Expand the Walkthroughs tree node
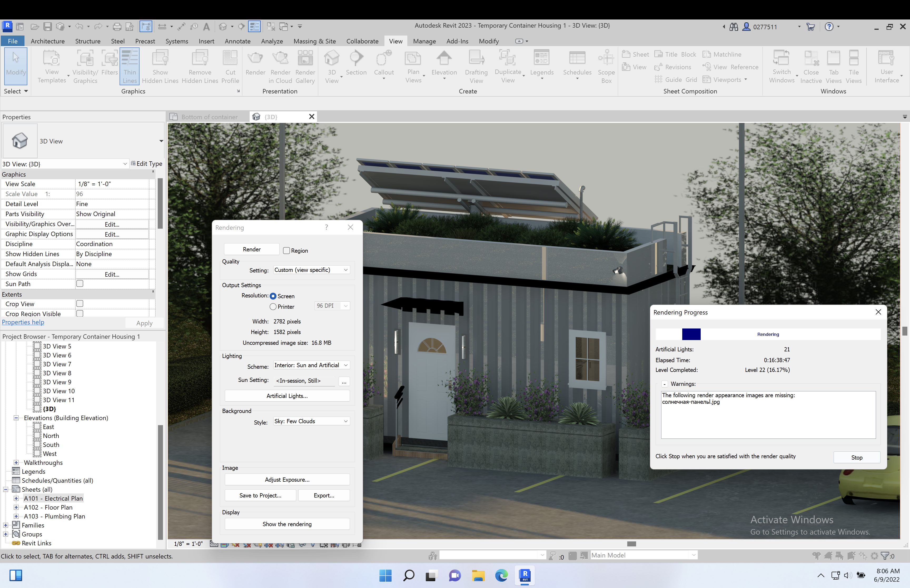 pyautogui.click(x=16, y=463)
